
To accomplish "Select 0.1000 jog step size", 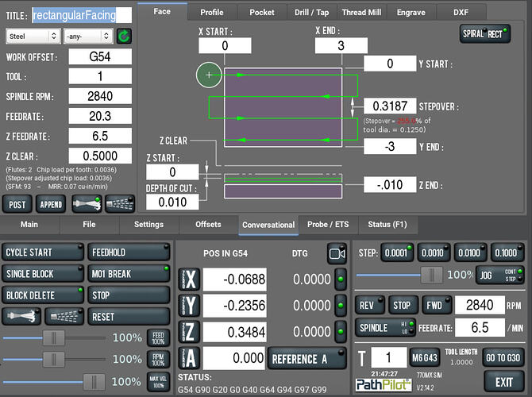I will coord(507,252).
